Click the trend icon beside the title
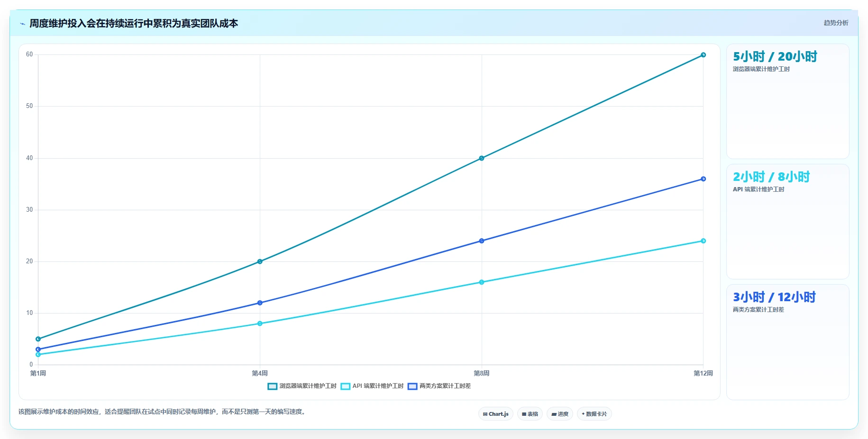The image size is (868, 439). (22, 24)
